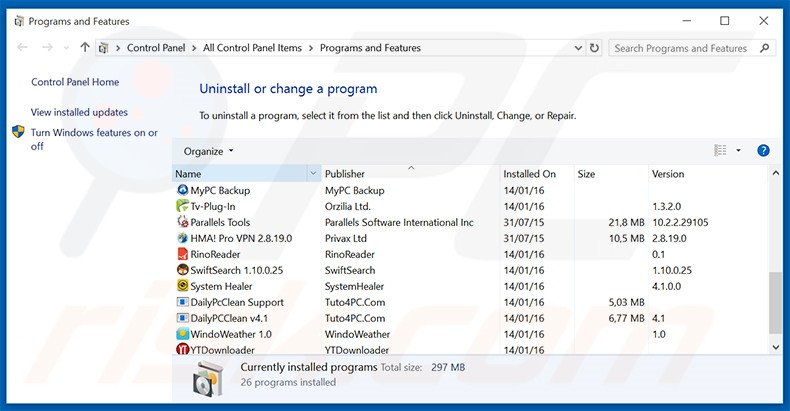
Task: Click the back navigation arrow
Action: [22, 47]
